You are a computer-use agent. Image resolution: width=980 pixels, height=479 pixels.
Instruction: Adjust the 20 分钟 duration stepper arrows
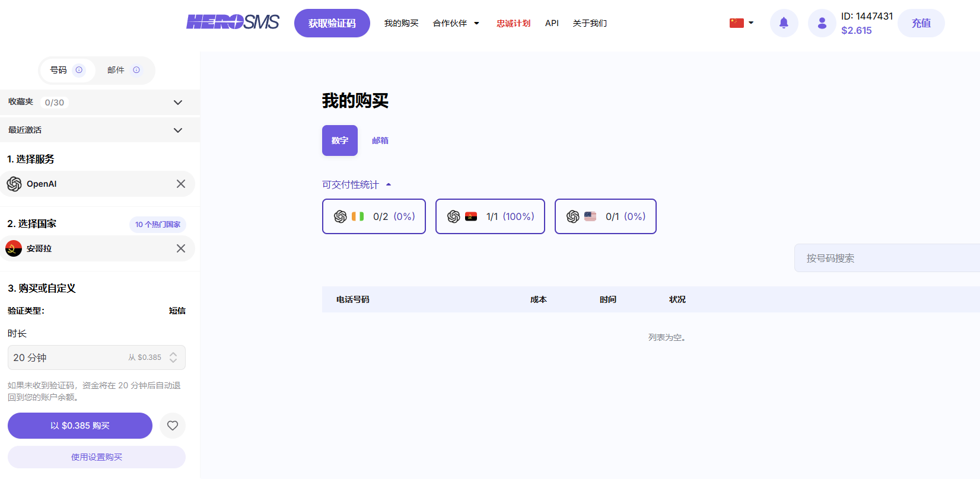pyautogui.click(x=173, y=357)
